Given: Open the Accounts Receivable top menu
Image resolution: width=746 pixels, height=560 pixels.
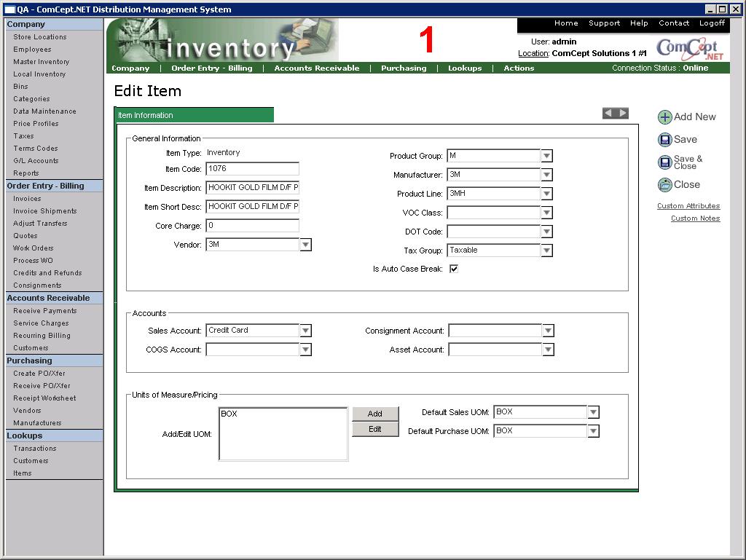Looking at the screenshot, I should 317,68.
